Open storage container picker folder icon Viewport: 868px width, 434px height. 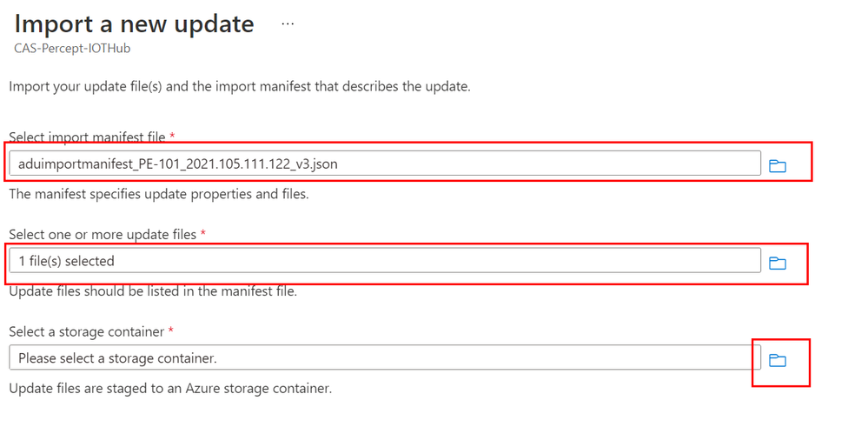point(778,361)
